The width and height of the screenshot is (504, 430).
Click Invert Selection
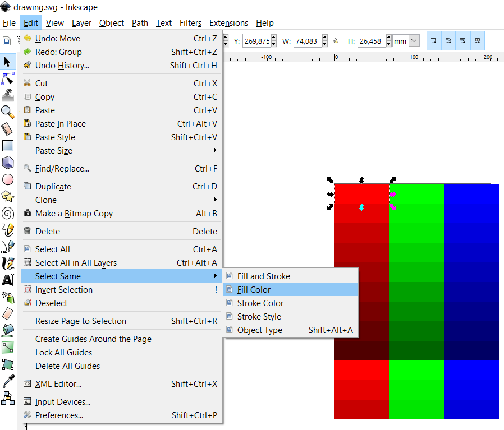[121, 290]
